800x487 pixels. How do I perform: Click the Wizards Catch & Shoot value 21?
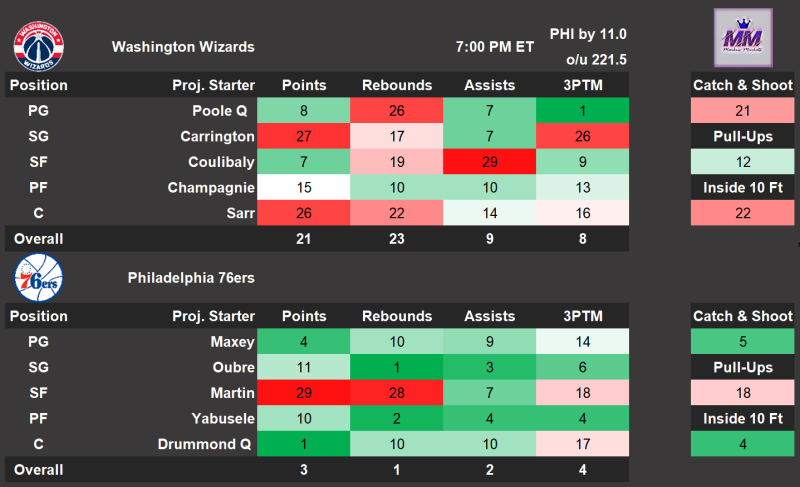[x=742, y=110]
